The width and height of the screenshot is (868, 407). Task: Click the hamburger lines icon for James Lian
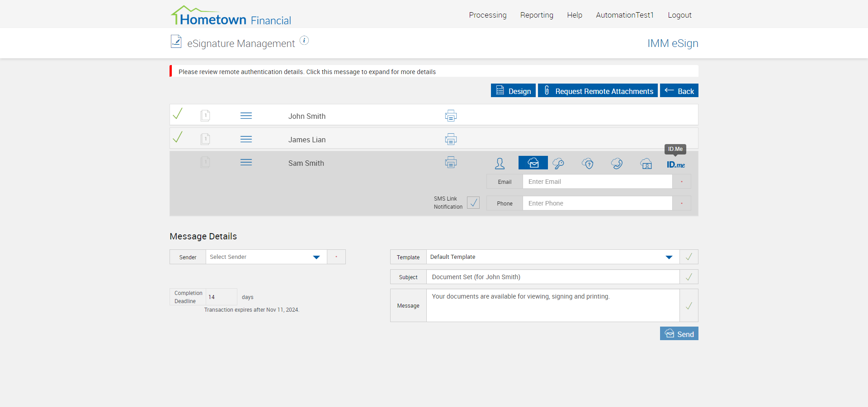pyautogui.click(x=246, y=140)
